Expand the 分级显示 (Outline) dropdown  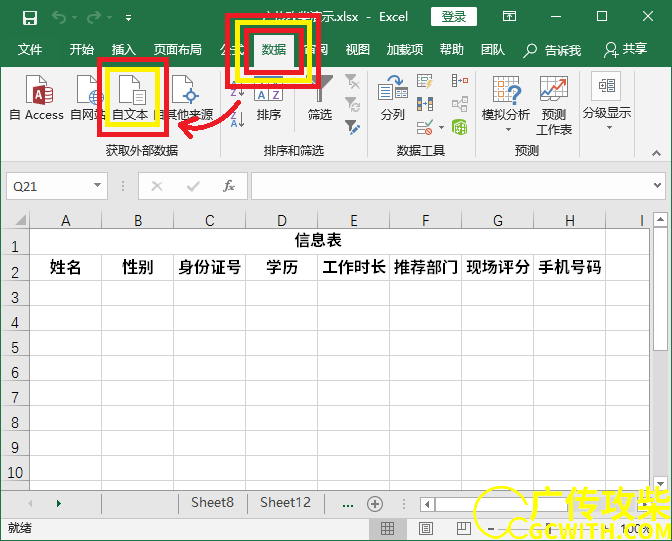click(x=606, y=99)
